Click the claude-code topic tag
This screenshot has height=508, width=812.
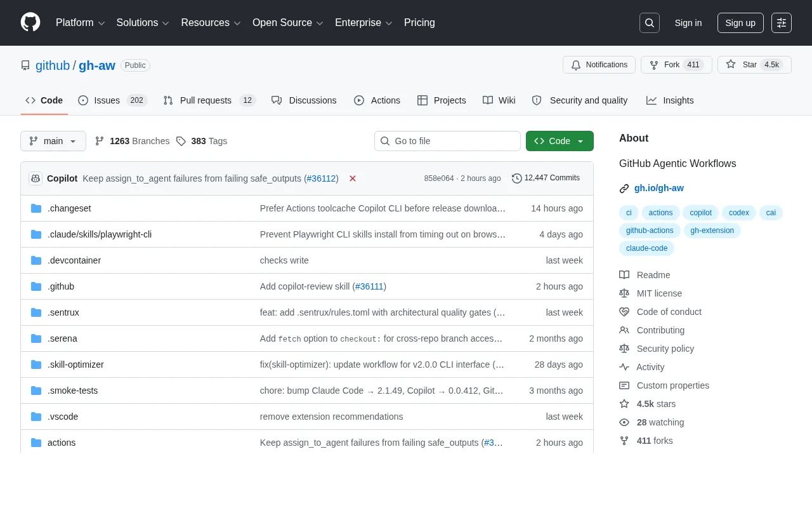click(x=646, y=248)
